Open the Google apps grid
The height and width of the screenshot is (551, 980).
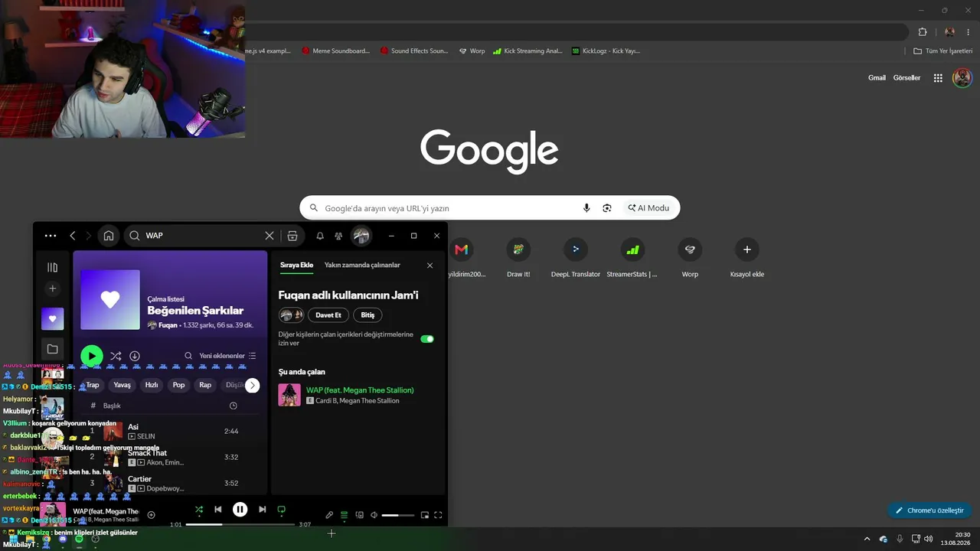(938, 78)
